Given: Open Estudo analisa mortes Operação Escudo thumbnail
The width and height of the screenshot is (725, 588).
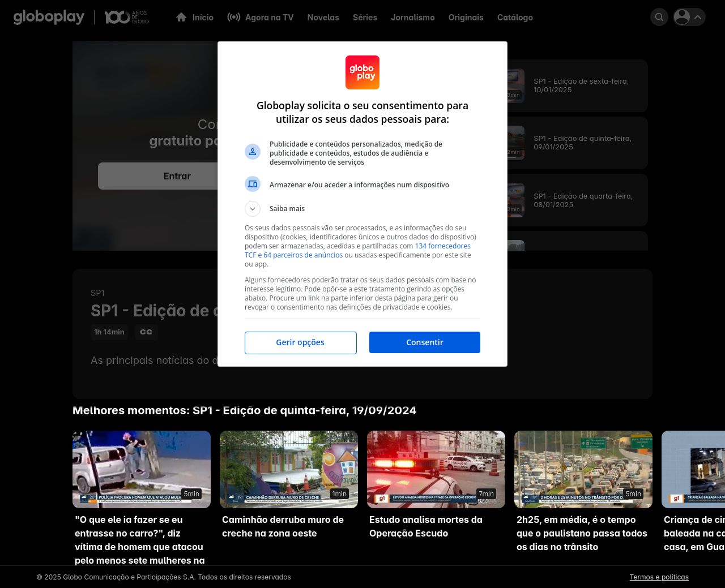Looking at the screenshot, I should [x=436, y=469].
